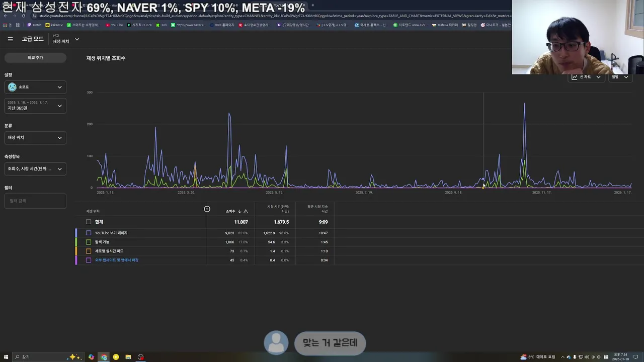Open the red circular app in taskbar
The width and height of the screenshot is (644, 362).
pos(141,357)
